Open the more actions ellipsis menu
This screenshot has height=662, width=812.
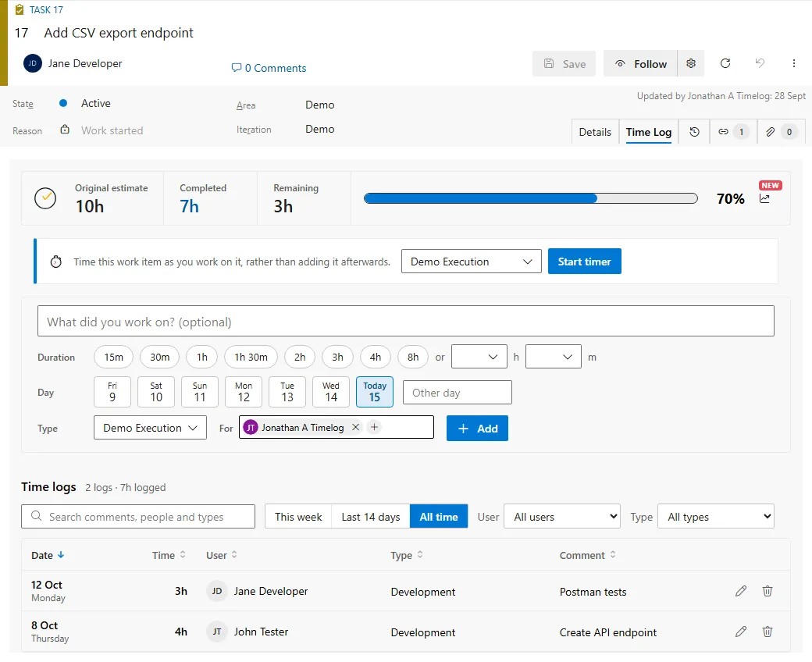793,63
